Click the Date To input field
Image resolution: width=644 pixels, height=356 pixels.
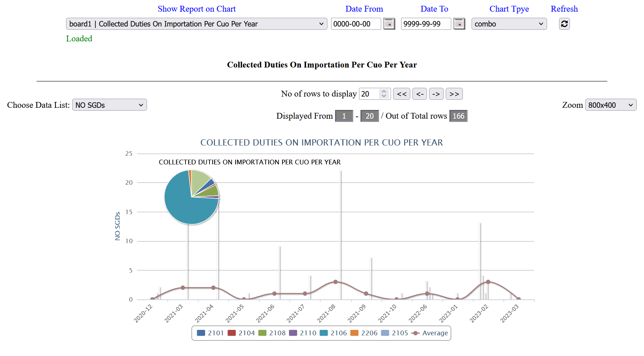pyautogui.click(x=425, y=24)
